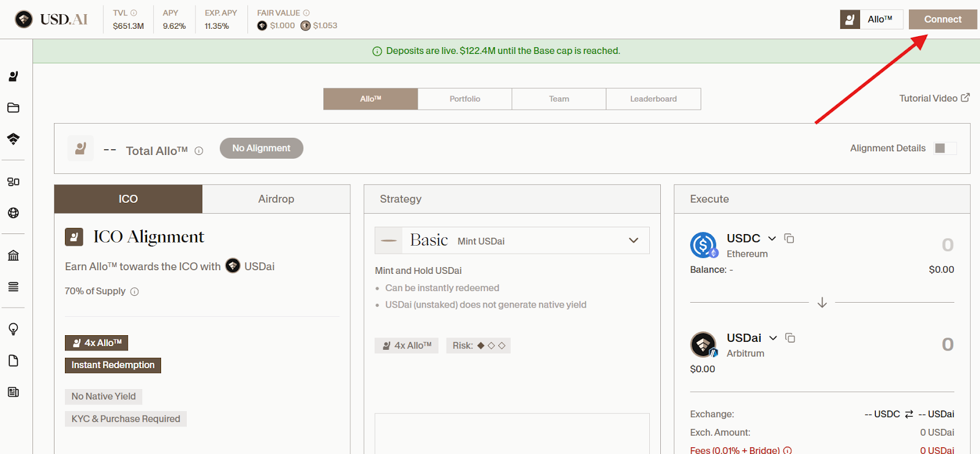
Task: Switch to the Allo™ tab
Action: click(371, 99)
